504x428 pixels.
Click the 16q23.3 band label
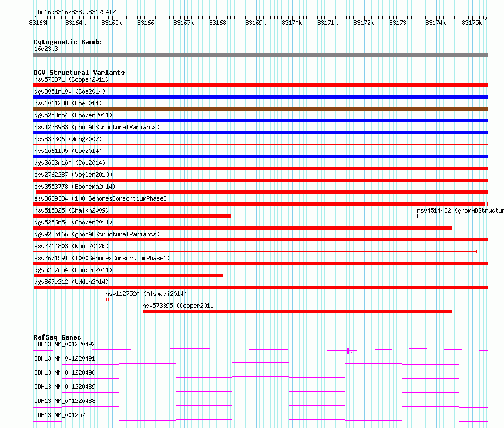pyautogui.click(x=46, y=49)
